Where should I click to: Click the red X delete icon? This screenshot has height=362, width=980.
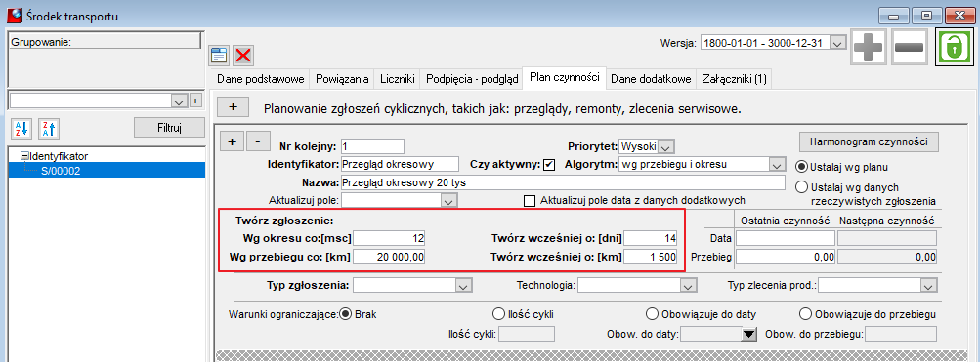click(243, 56)
